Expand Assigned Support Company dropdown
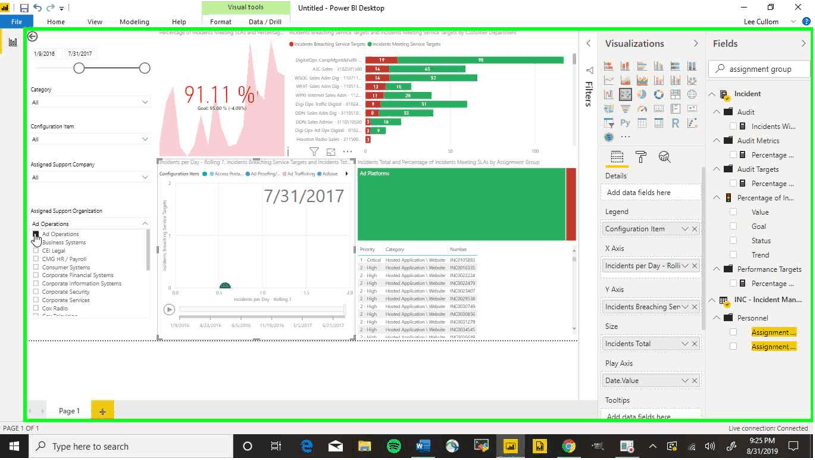The height and width of the screenshot is (460, 815). coord(145,177)
